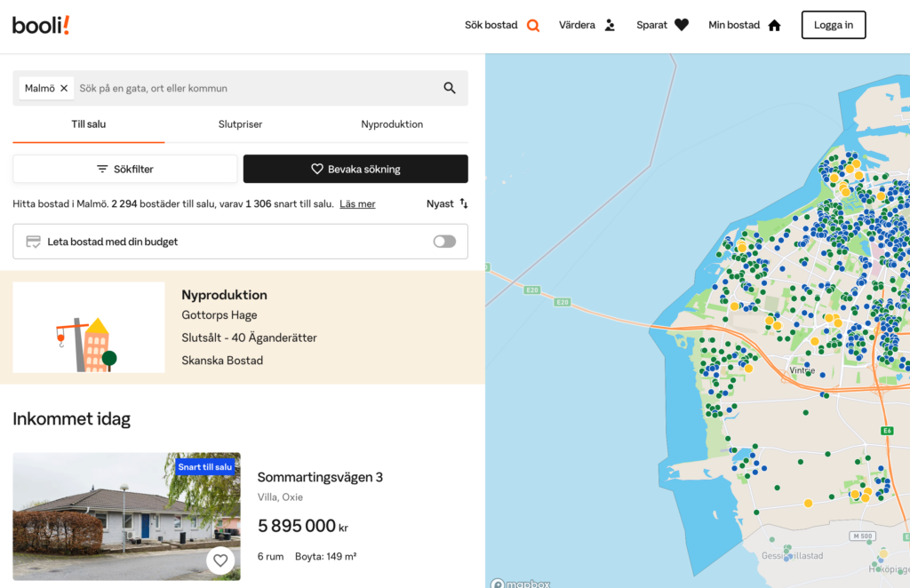This screenshot has width=910, height=588.
Task: Click the Booli logo
Action: (x=40, y=25)
